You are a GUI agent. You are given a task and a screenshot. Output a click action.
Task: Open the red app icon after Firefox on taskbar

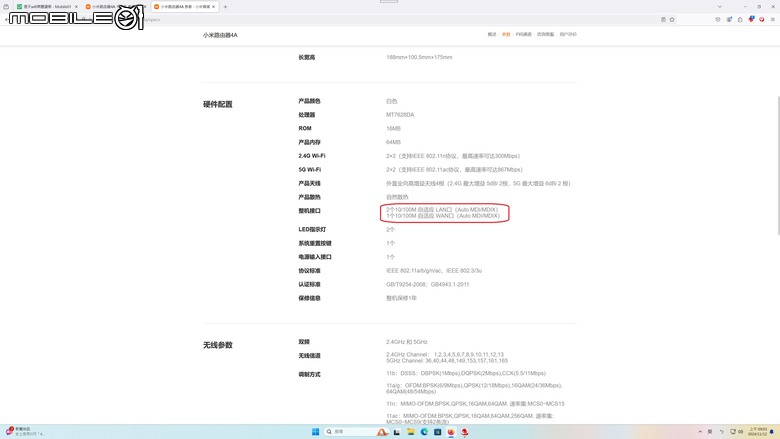(x=464, y=432)
